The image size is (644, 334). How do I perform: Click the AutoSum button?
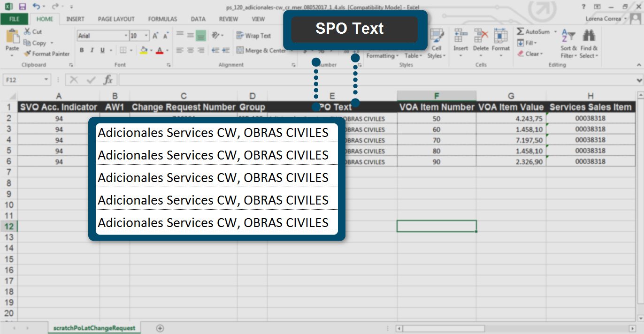pos(533,31)
